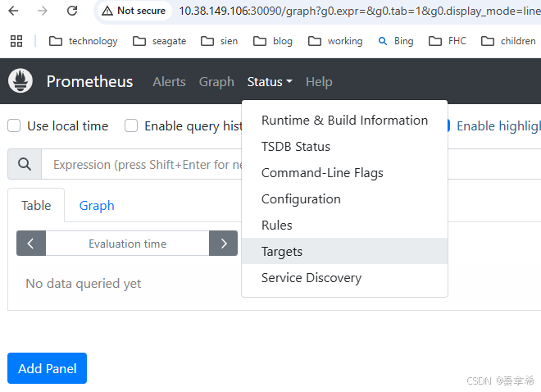This screenshot has width=541, height=392.
Task: Open TSDB Status from Status menu
Action: pos(344,146)
